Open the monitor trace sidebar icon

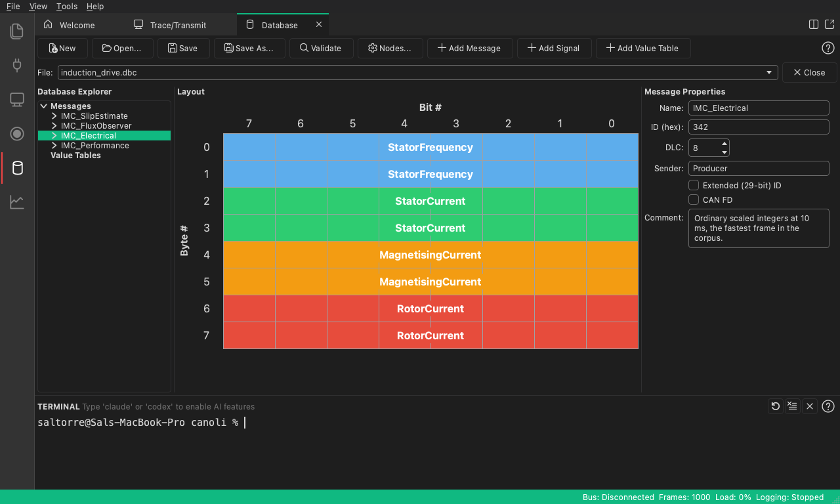pos(17,100)
